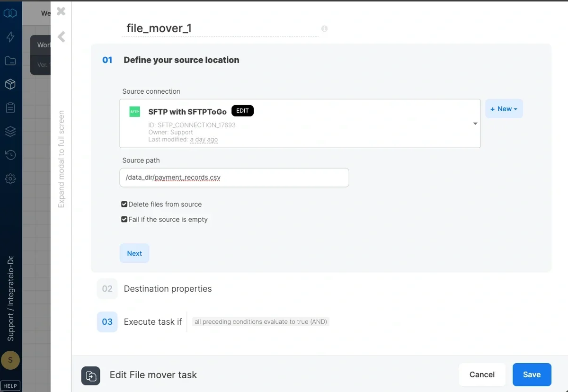Disable Fail if the source is empty
568x392 pixels.
[x=124, y=219]
